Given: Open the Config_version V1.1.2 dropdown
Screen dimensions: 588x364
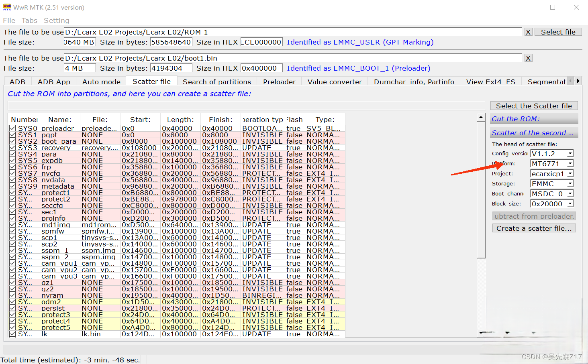Looking at the screenshot, I should [570, 154].
